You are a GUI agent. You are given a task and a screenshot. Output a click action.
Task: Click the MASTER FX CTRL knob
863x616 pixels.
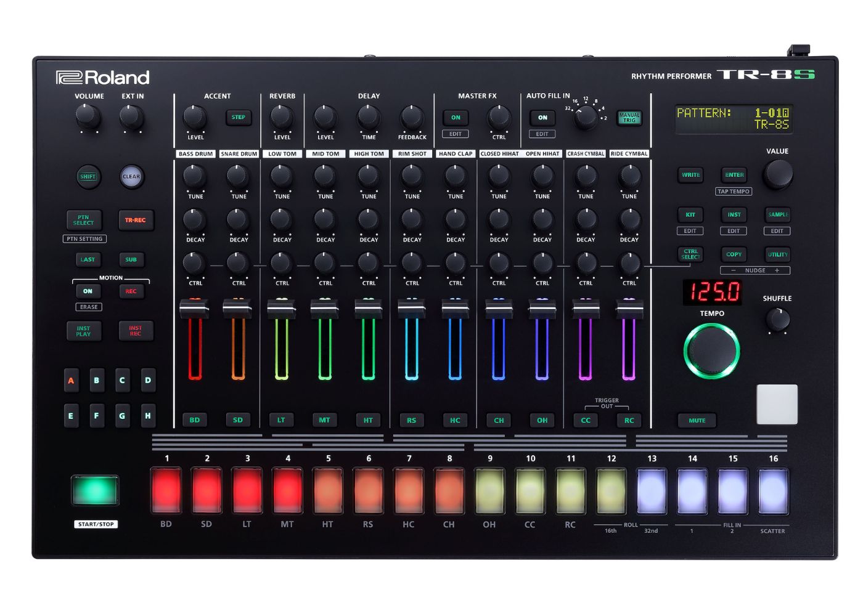[x=499, y=116]
